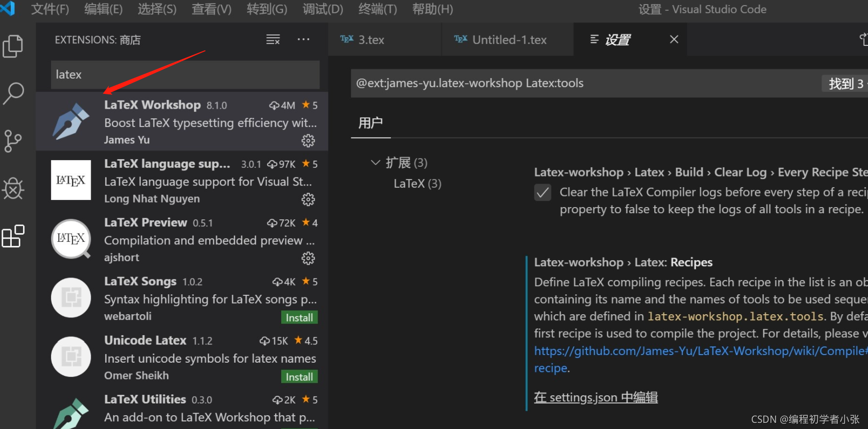Open the 转到(G) menu
The height and width of the screenshot is (429, 868).
(x=267, y=9)
